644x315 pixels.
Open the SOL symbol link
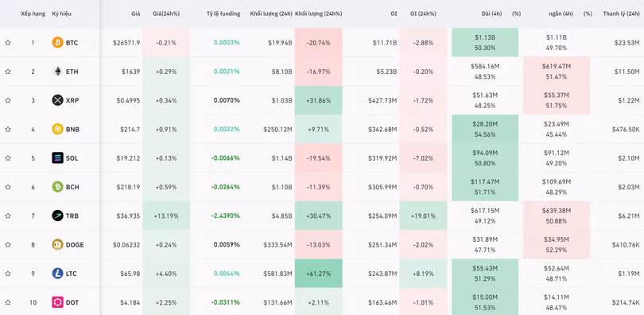pyautogui.click(x=72, y=158)
